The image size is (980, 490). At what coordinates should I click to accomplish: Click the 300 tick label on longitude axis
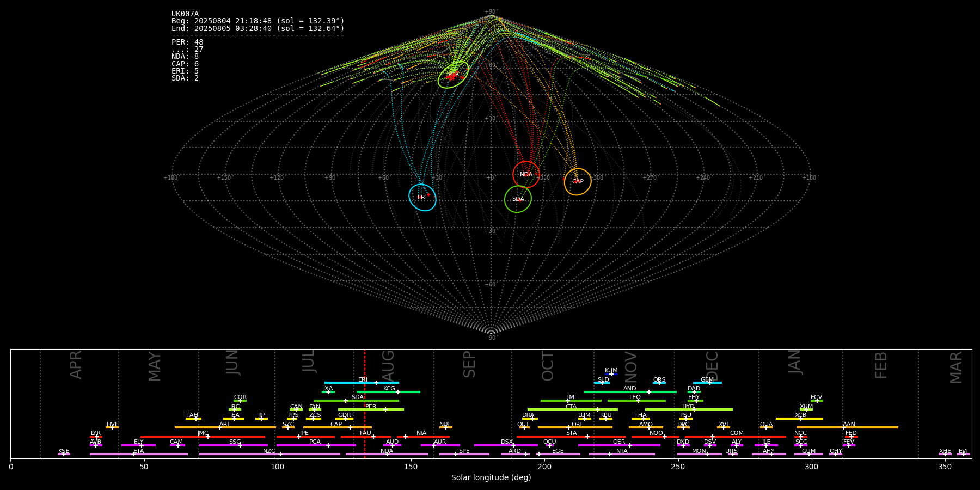811,467
